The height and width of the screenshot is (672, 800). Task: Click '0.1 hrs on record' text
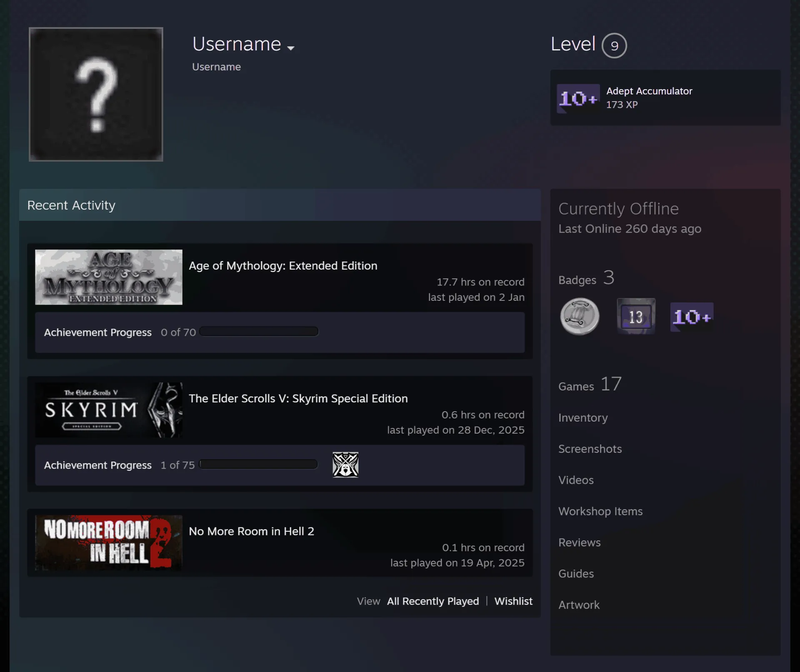point(483,547)
